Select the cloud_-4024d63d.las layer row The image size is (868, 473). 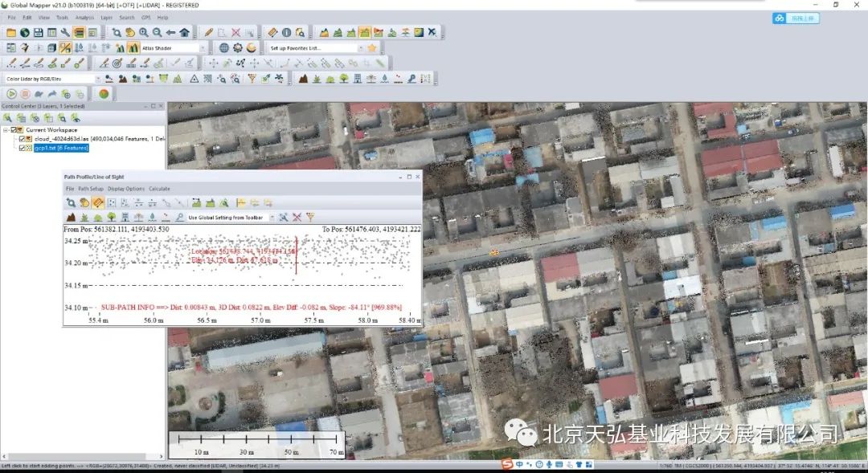pos(99,139)
